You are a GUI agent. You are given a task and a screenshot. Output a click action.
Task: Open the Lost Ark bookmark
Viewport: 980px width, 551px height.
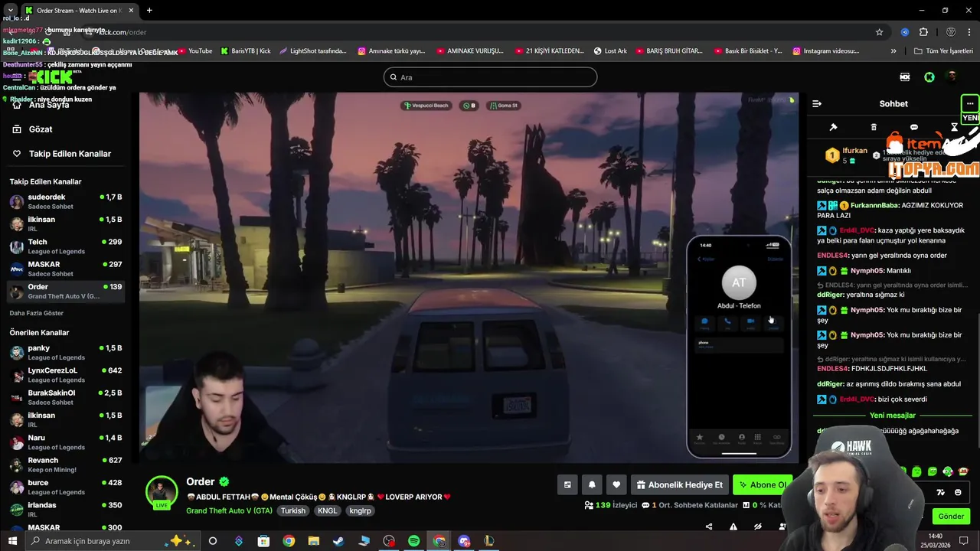610,51
